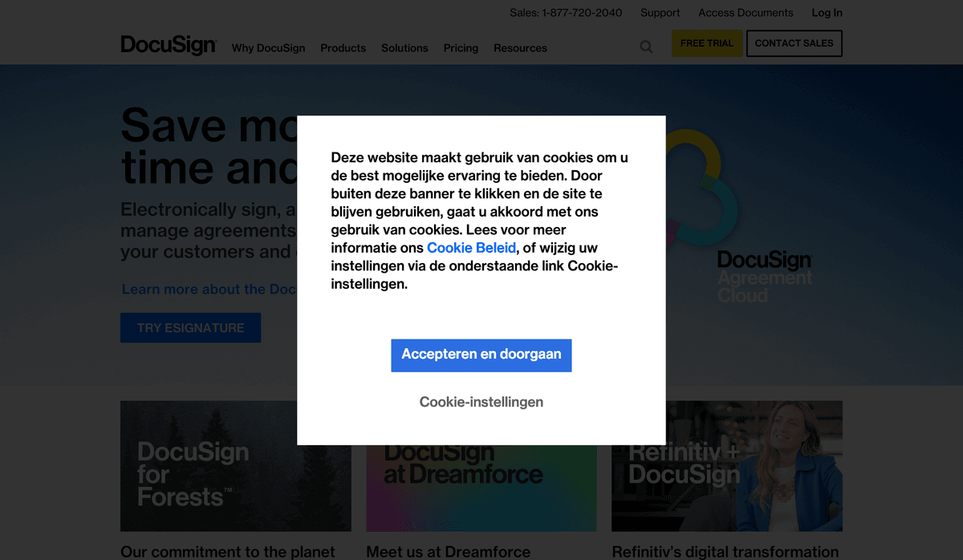The height and width of the screenshot is (560, 963).
Task: Click the search magnifier icon
Action: pos(646,47)
